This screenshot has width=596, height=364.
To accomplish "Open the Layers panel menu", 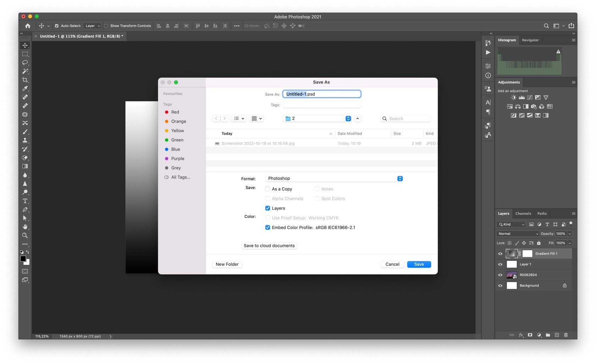I will 573,213.
